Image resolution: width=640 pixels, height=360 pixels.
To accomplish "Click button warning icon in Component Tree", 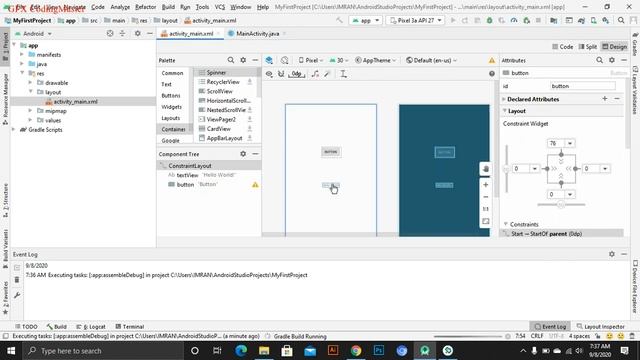I will [255, 184].
